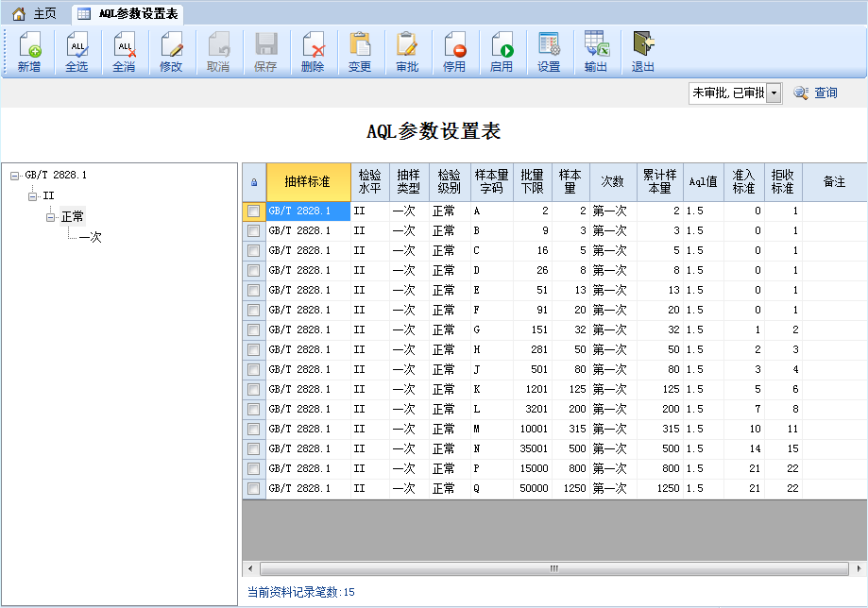Viewport: 868px width, 608px height.
Task: Select the 一次 tree item
Action: 91,237
